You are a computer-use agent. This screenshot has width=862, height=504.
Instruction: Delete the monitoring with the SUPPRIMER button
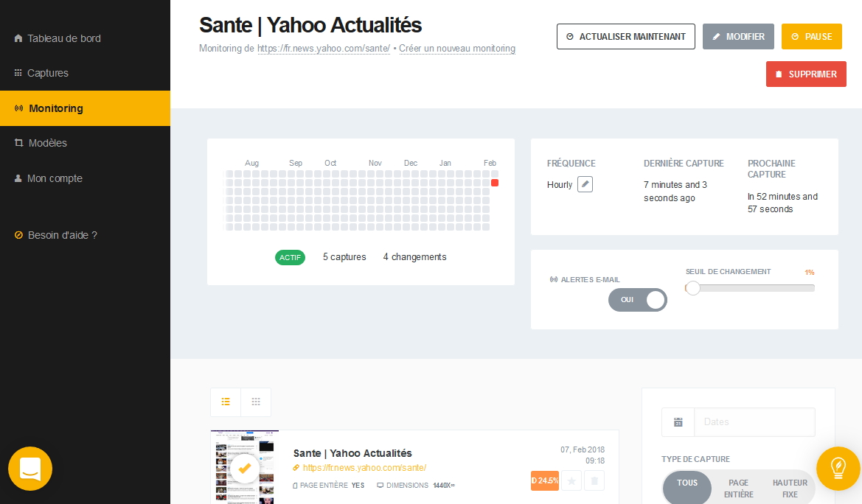(x=806, y=74)
